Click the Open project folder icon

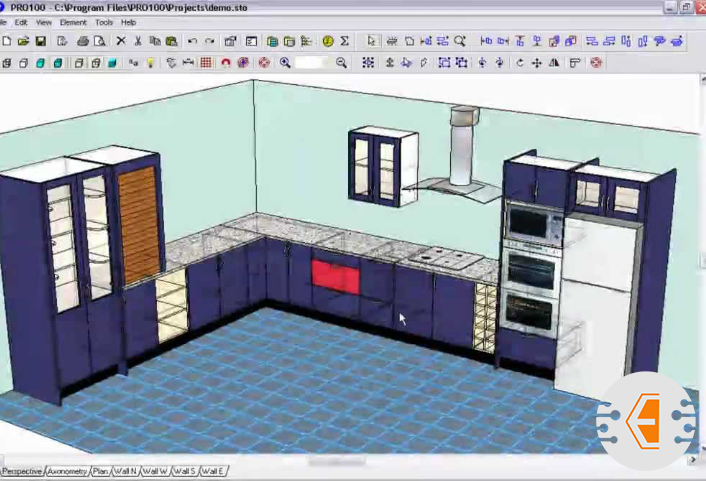click(x=23, y=41)
